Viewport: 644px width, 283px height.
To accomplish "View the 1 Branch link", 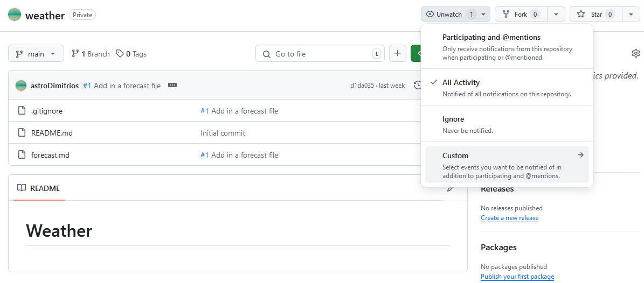I will tap(91, 54).
